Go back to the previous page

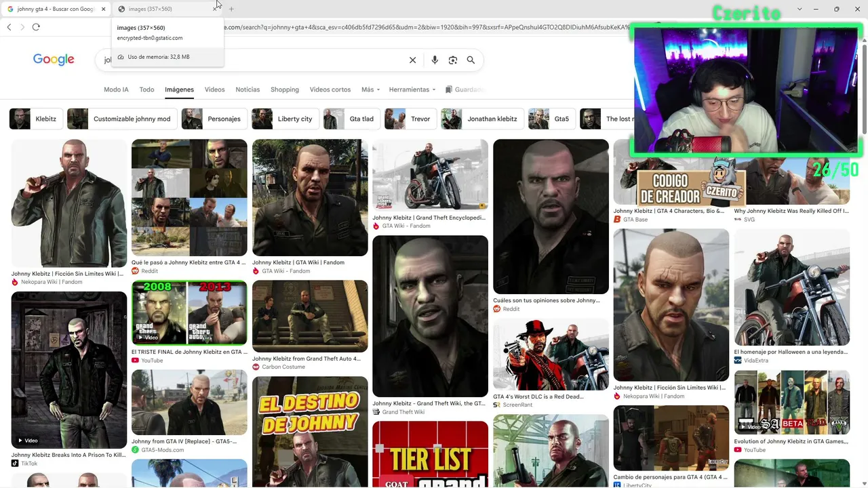pos(9,27)
